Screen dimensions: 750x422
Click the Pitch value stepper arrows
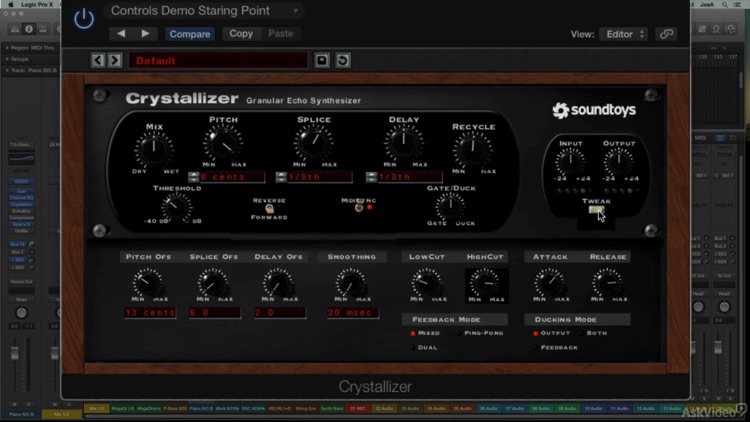pos(194,177)
